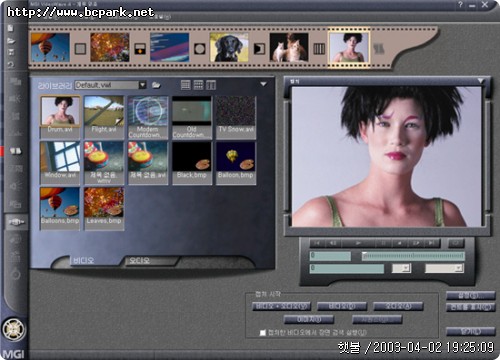Click the vertical bars transition icon on storyline

319,49
